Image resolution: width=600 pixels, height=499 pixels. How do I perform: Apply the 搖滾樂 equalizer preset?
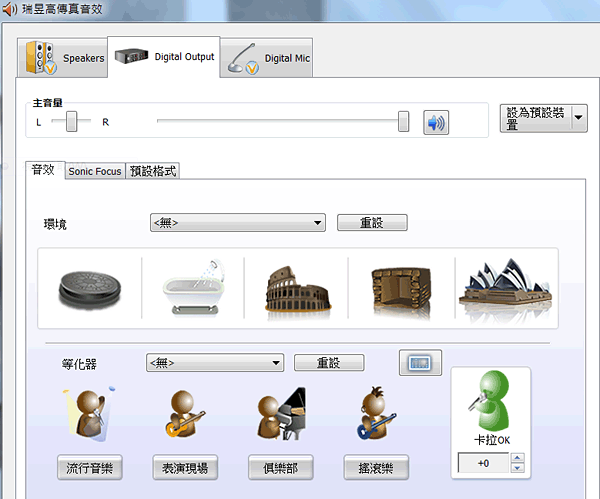point(376,467)
